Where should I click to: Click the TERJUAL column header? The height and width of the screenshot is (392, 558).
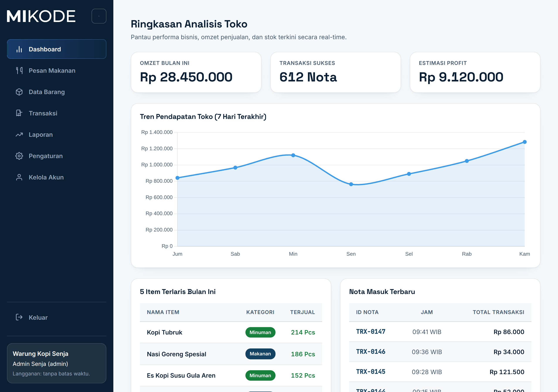coord(303,312)
